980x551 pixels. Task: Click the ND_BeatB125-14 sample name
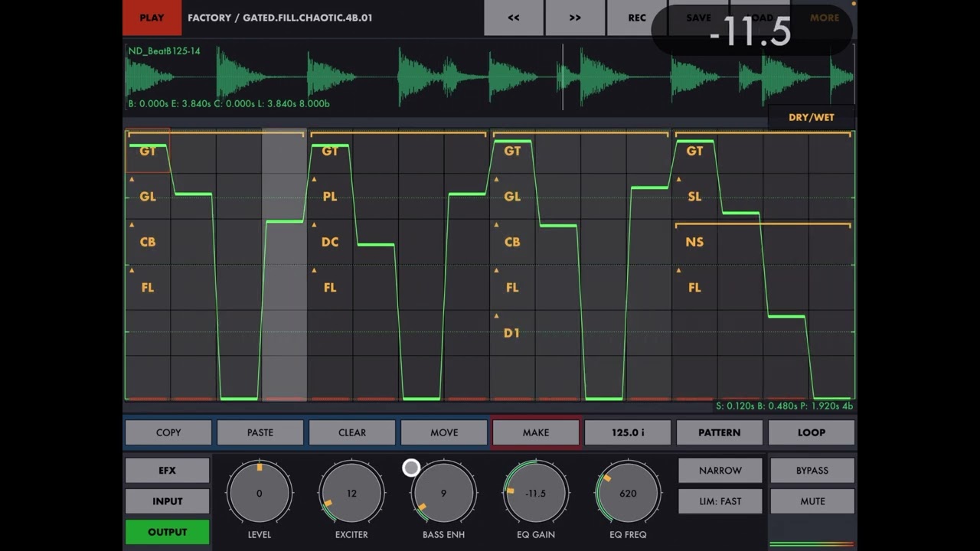coord(164,51)
